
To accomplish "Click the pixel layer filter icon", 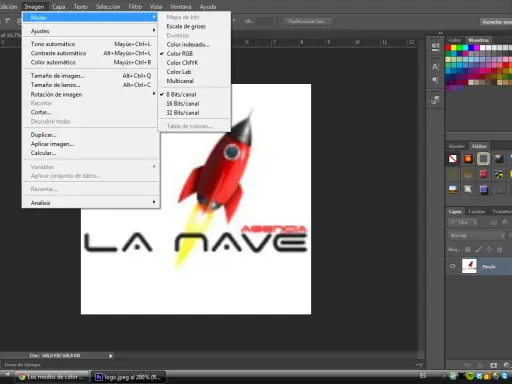I will tap(494, 222).
